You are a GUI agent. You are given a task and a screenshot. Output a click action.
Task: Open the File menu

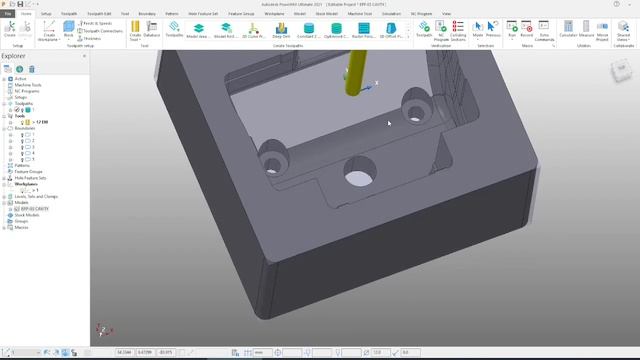point(8,13)
